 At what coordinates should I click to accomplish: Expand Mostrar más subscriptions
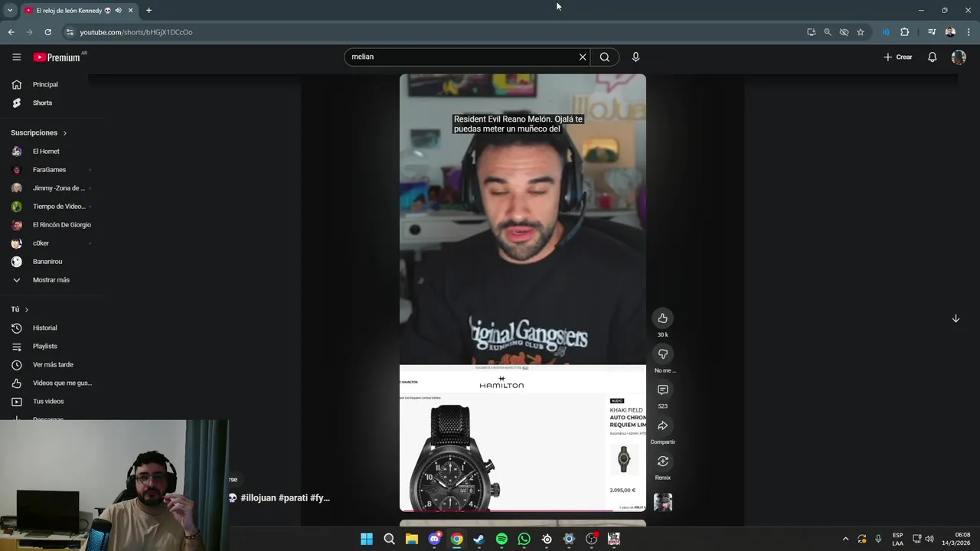52,280
